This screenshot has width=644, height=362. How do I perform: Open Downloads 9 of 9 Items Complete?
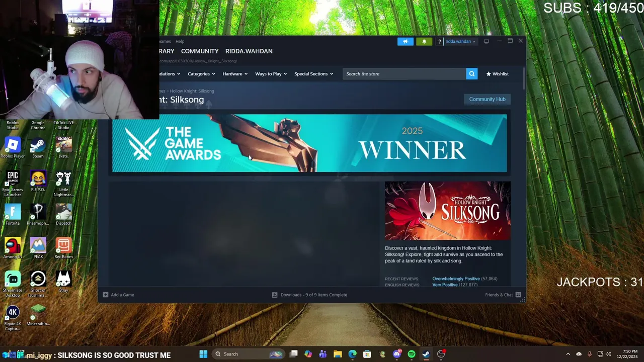tap(309, 295)
